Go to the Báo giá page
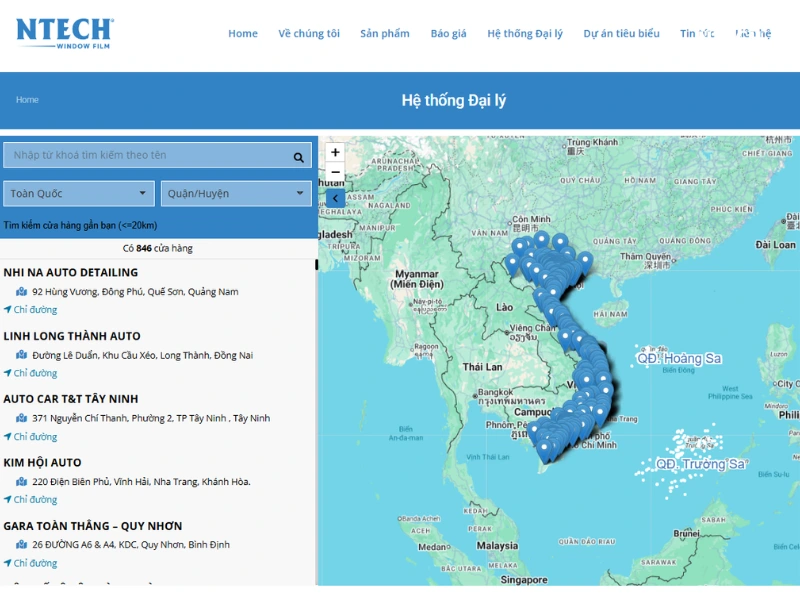 pos(448,34)
